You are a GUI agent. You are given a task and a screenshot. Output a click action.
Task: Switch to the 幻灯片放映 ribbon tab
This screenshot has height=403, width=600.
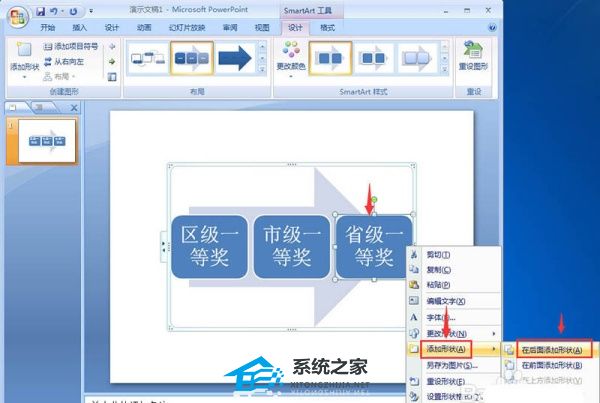[187, 28]
